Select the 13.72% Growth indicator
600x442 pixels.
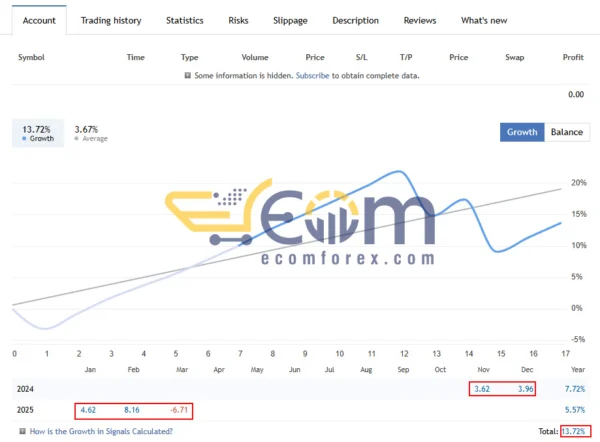pos(38,133)
